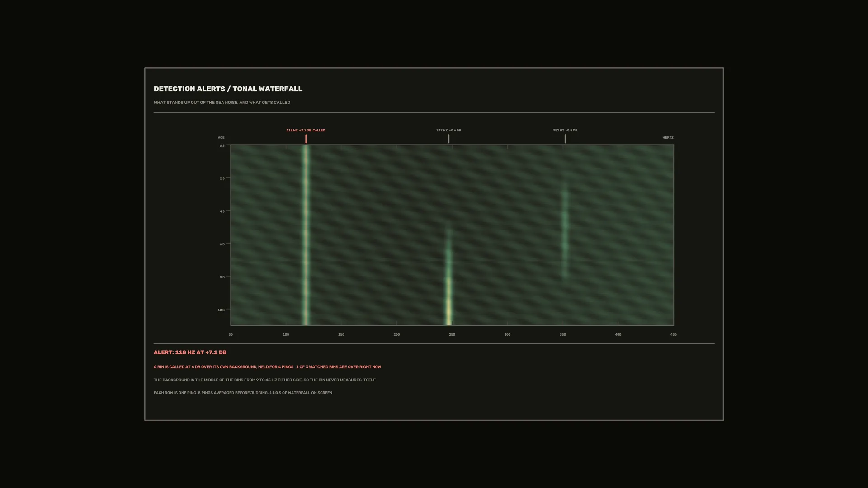
Task: Select the '247 HZ +0.6 DB' label
Action: [448, 130]
